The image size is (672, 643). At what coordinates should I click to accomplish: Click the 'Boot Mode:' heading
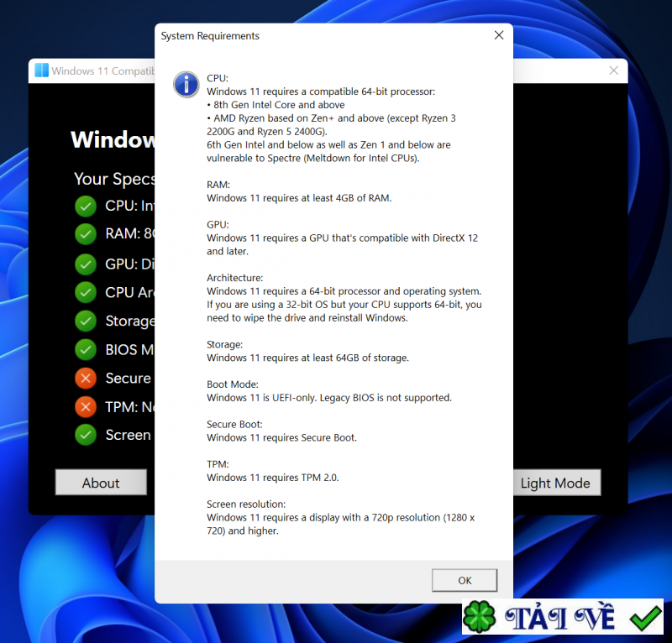click(233, 384)
